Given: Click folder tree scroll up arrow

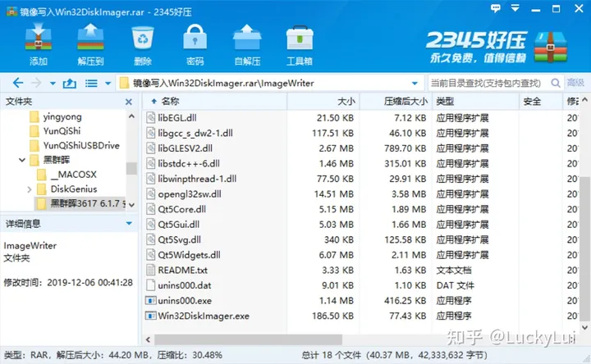Looking at the screenshot, I should pyautogui.click(x=131, y=116).
